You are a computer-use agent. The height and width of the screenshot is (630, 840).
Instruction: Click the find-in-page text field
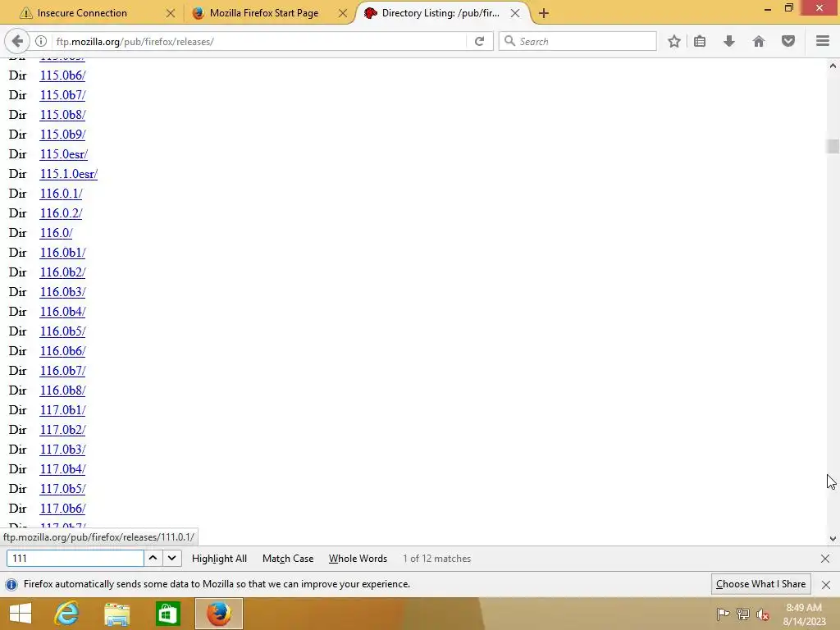tap(75, 558)
